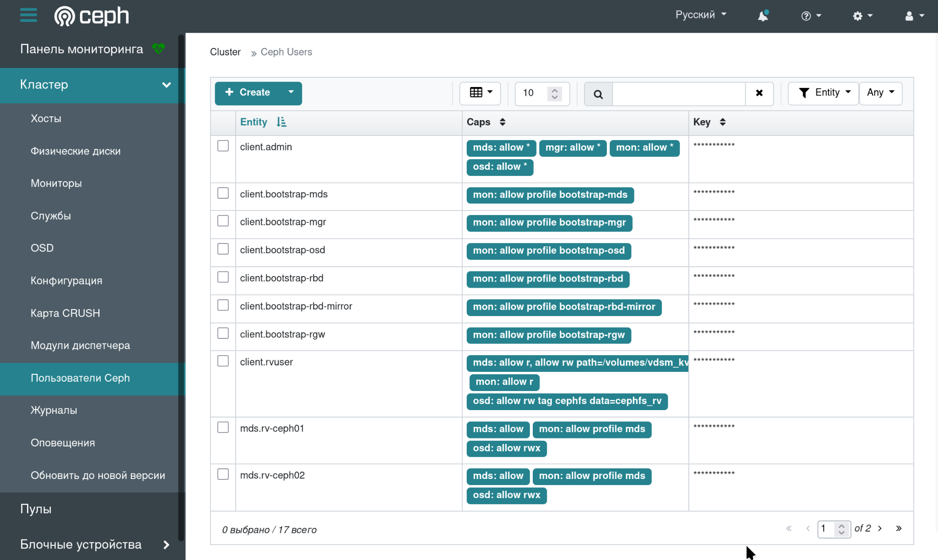Tick the mds.rv-ceph02 checkbox

(x=223, y=474)
